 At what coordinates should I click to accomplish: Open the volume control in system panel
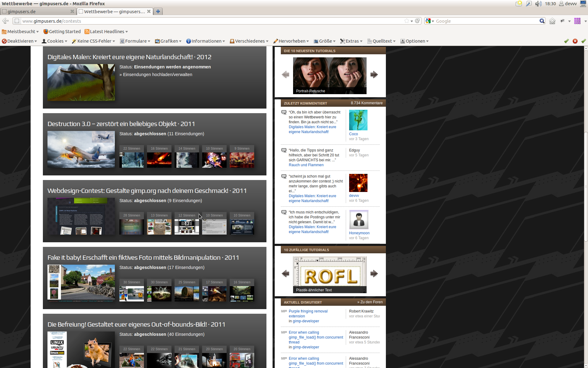click(x=538, y=4)
